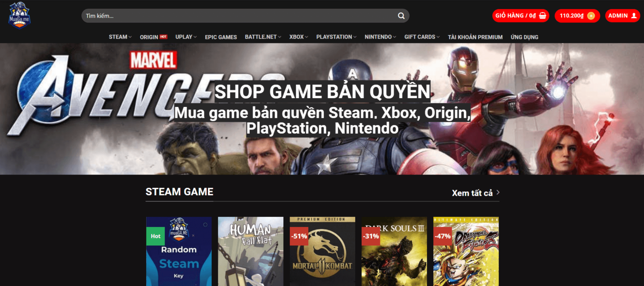Click the chevron arrow after Xem tất cả
The height and width of the screenshot is (286, 644).
499,193
